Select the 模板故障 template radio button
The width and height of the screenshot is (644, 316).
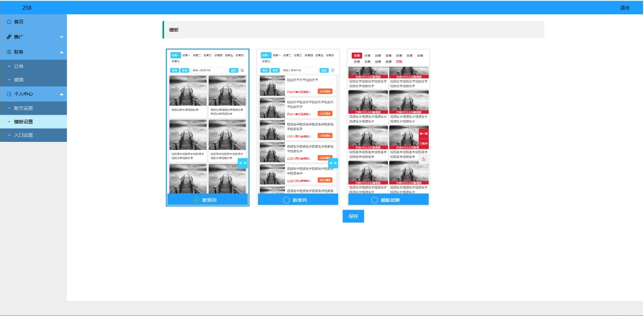(375, 200)
